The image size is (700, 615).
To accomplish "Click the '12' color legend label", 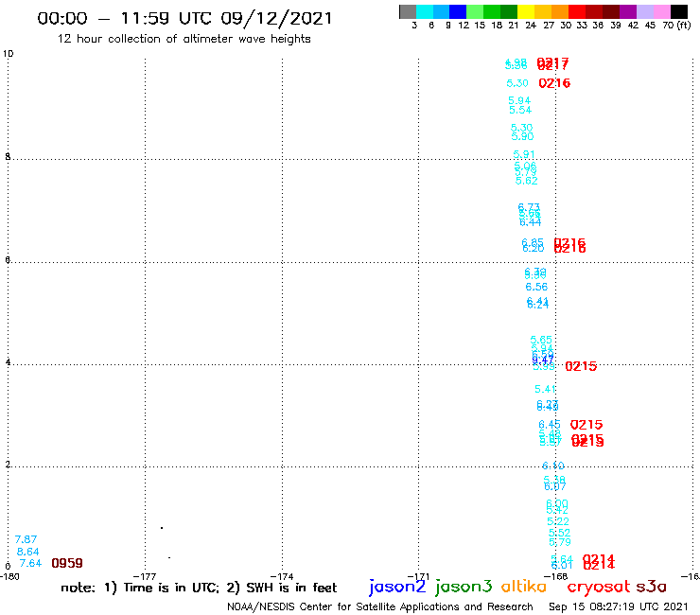I will point(464,26).
